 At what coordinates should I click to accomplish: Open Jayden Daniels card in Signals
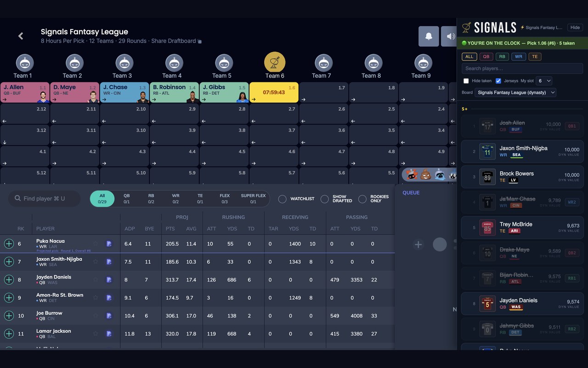(x=522, y=304)
